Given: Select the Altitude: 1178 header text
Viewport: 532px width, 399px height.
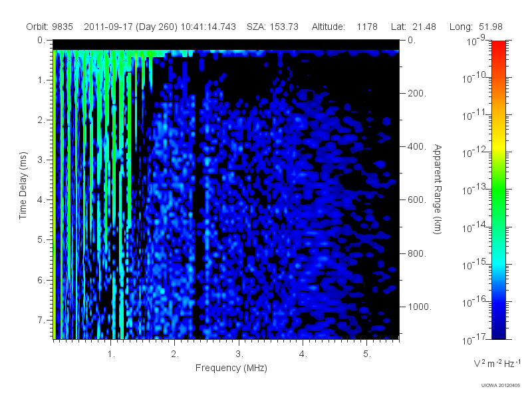Looking at the screenshot, I should (x=344, y=27).
